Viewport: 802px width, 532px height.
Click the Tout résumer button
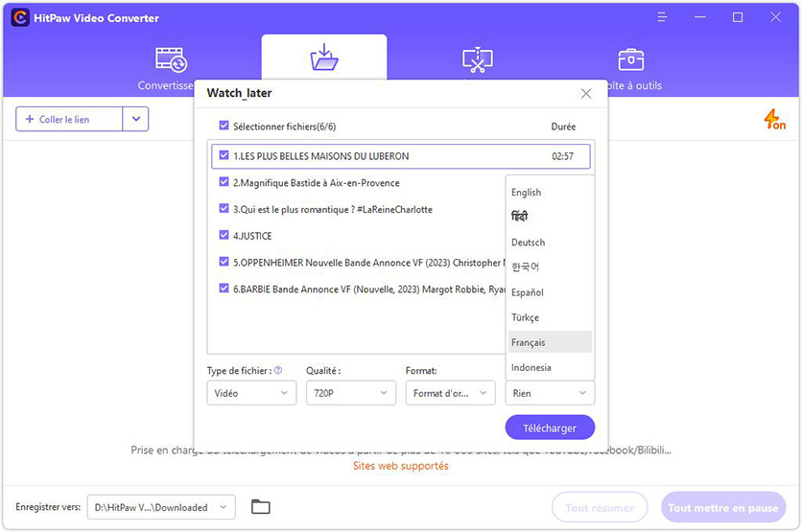600,507
